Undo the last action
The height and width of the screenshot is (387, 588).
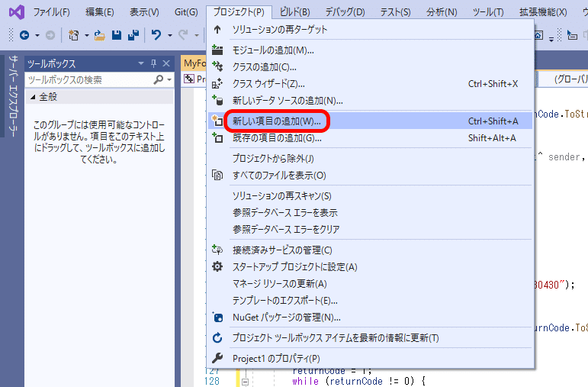click(x=156, y=35)
